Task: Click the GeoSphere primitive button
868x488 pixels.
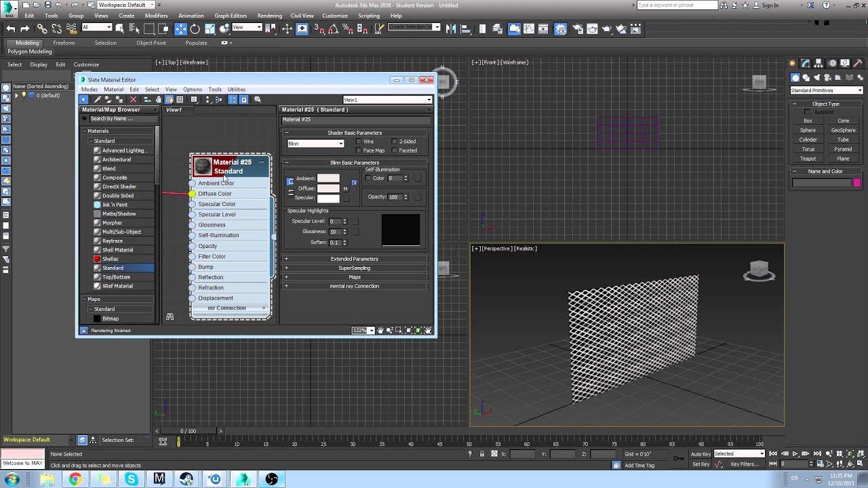Action: pos(843,130)
